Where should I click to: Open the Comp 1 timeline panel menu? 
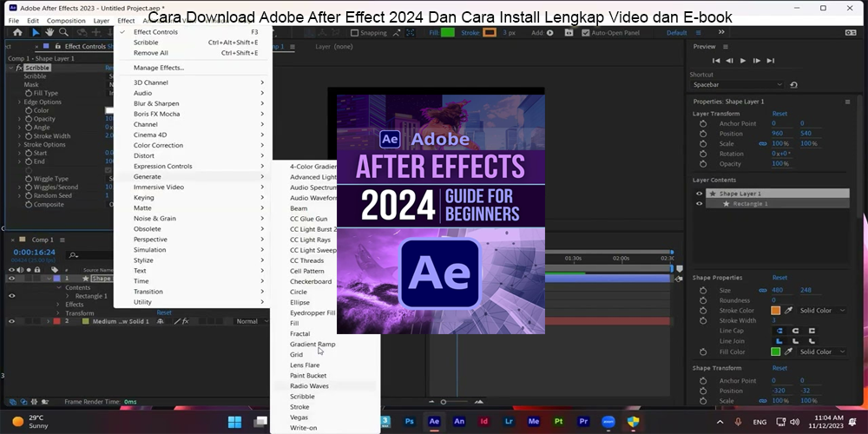62,240
